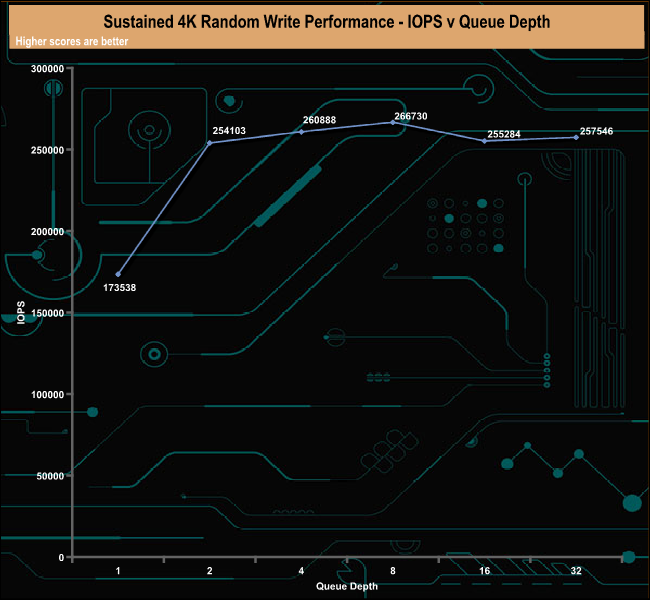
Task: Click the Y-axis value 0
Action: tap(61, 558)
